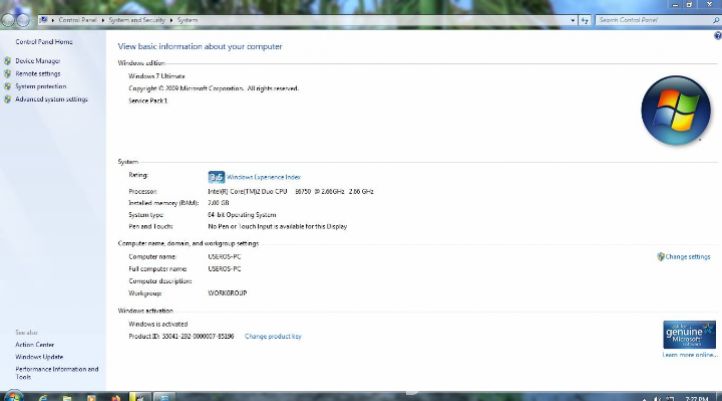
Task: Open Device Manager from the sidebar
Action: [38, 61]
